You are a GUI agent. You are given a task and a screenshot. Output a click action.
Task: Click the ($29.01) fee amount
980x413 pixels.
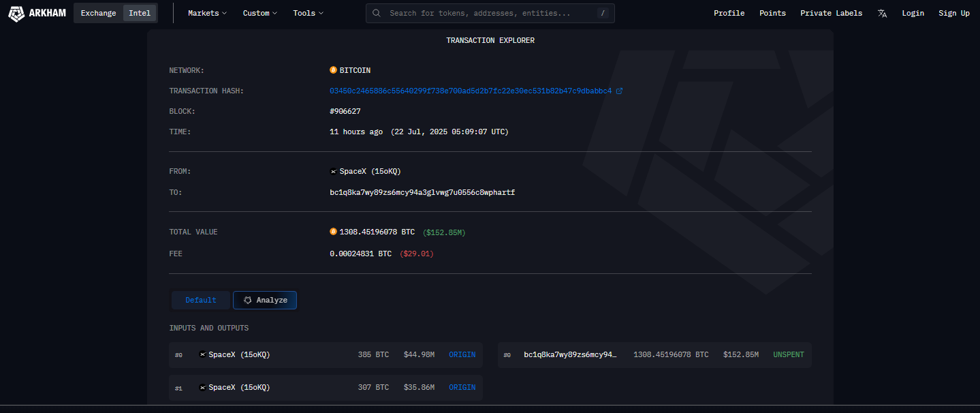[417, 254]
